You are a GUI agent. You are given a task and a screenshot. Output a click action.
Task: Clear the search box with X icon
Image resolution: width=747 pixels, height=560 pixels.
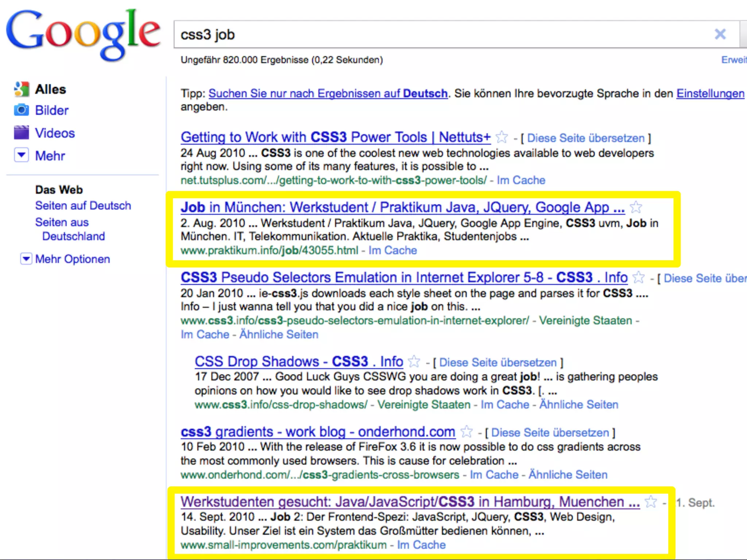[720, 34]
